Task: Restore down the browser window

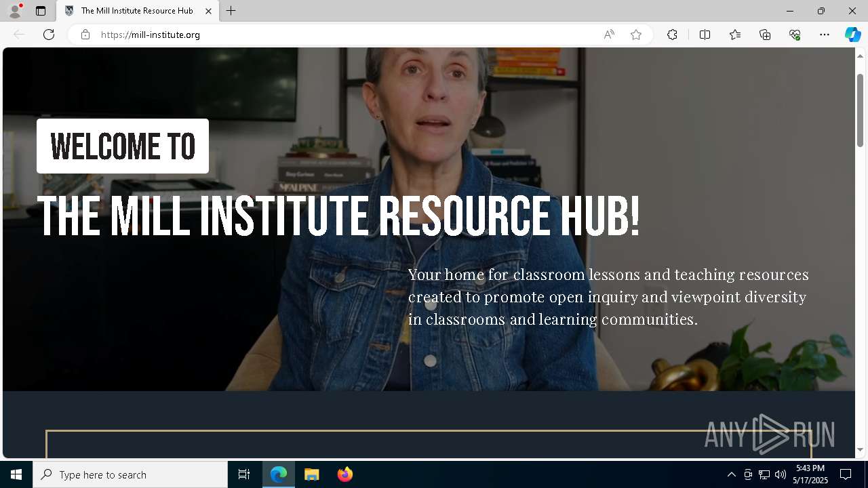Action: (821, 11)
